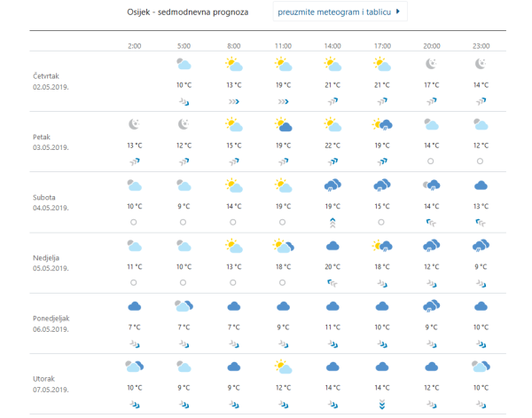The width and height of the screenshot is (532, 418).
Task: Click the moon icon for Četvrtak at 20:00
Action: [x=431, y=64]
